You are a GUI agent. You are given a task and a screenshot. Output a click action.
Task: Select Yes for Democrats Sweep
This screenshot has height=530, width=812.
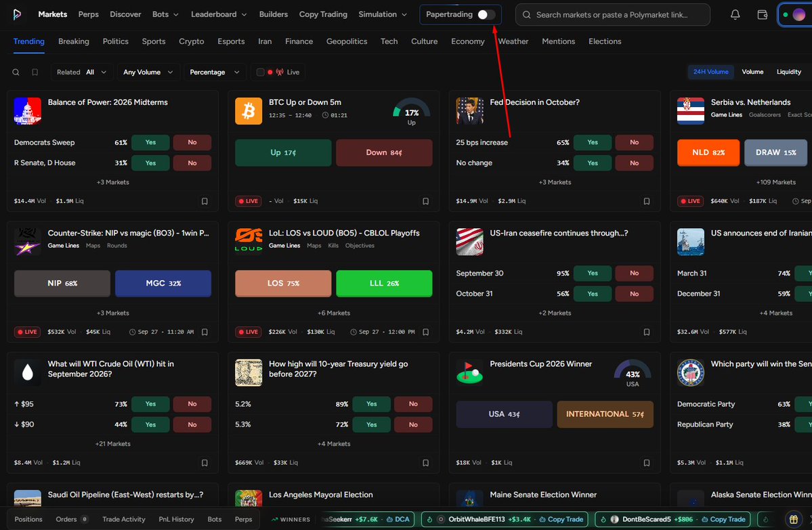(151, 142)
